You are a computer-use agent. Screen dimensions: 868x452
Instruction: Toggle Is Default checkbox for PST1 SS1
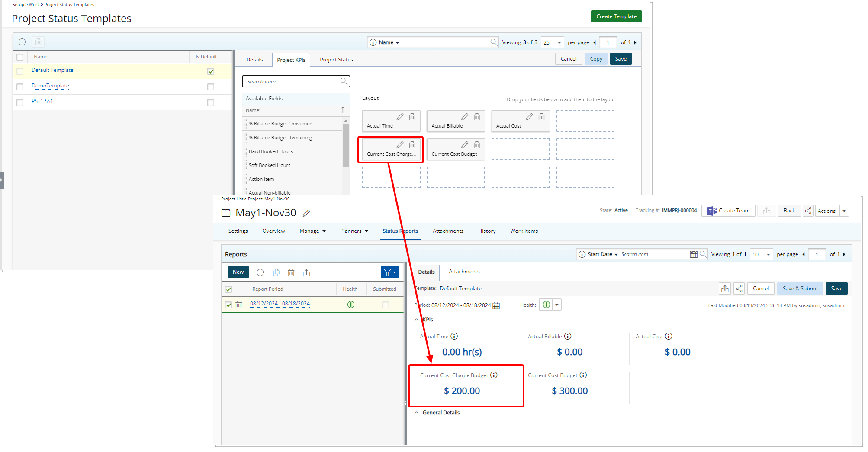(211, 103)
